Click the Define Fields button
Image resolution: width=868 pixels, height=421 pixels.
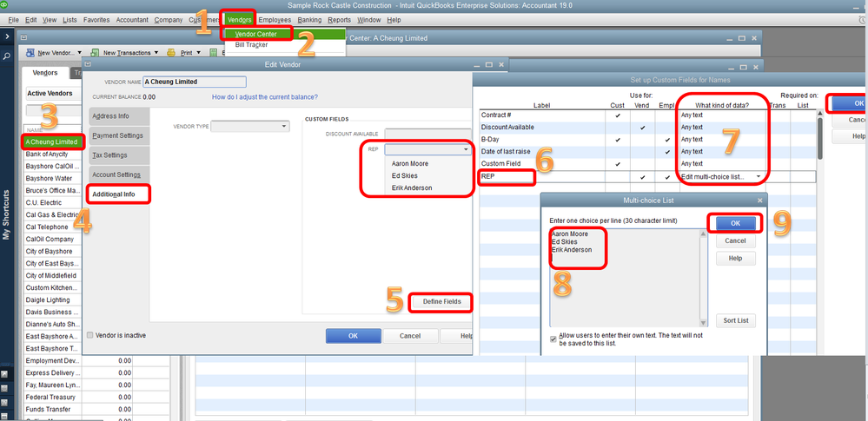point(441,302)
